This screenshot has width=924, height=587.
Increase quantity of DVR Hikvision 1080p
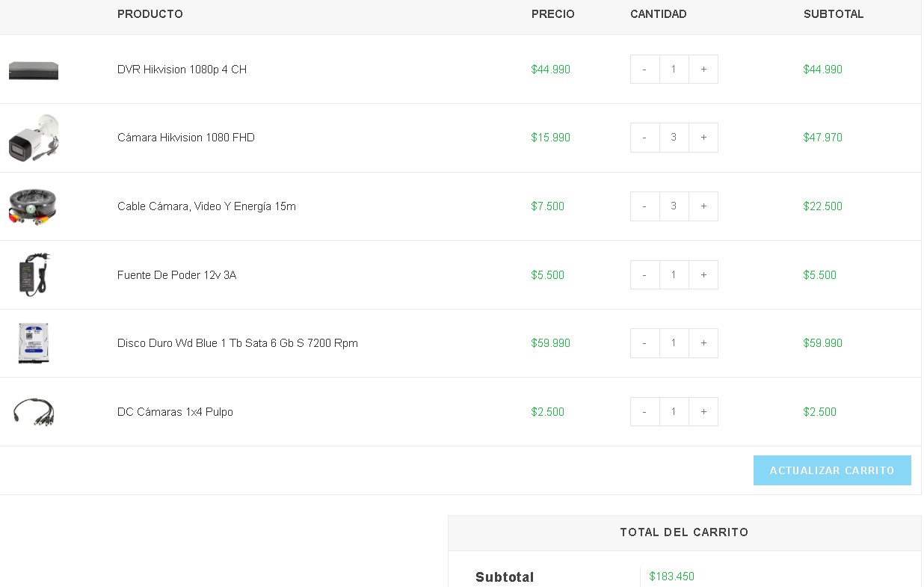tap(703, 70)
